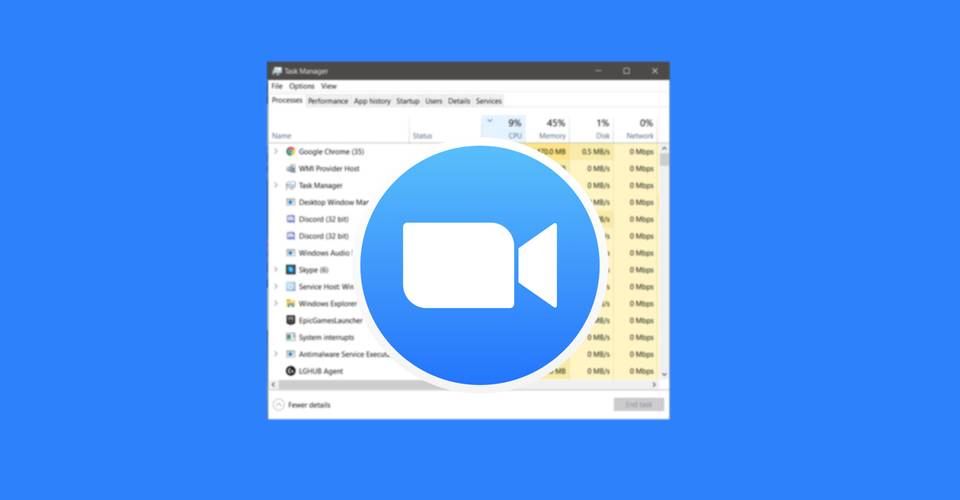Collapse view using Fewer details chevron
Screen dimensions: 960x500
[x=279, y=405]
